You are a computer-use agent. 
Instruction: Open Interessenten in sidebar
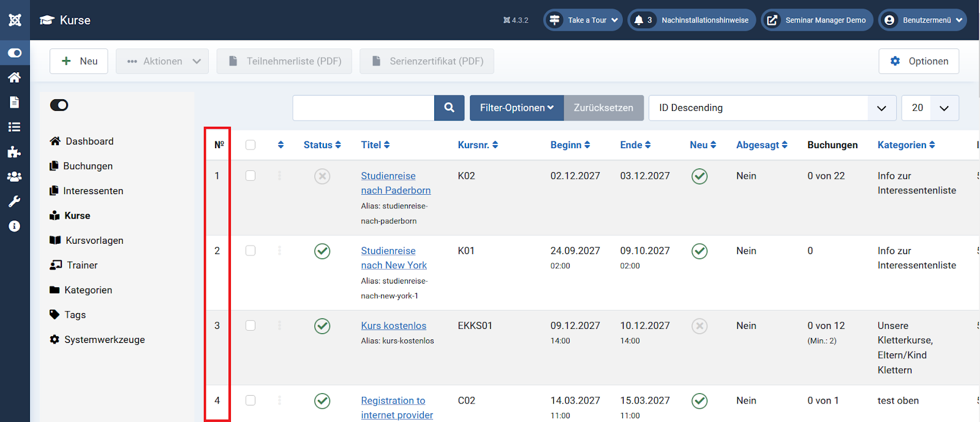tap(86, 191)
